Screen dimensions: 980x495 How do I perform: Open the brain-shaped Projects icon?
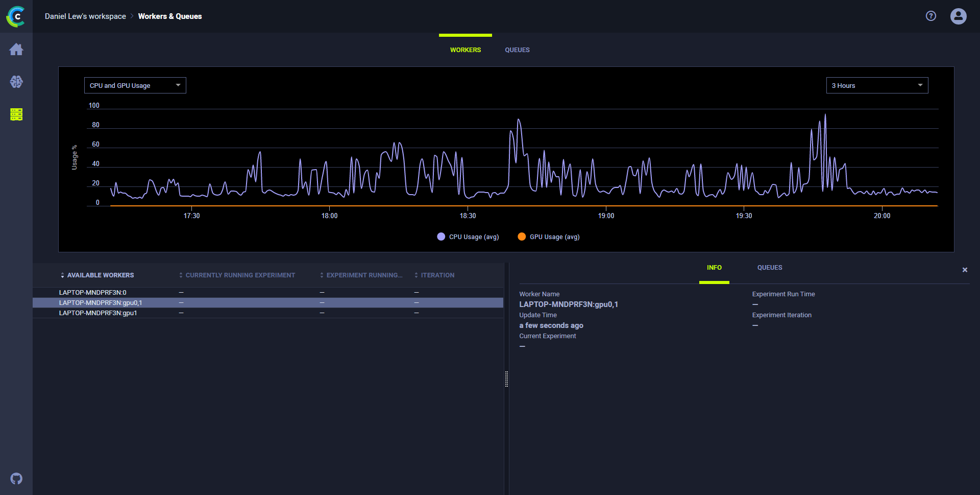16,82
